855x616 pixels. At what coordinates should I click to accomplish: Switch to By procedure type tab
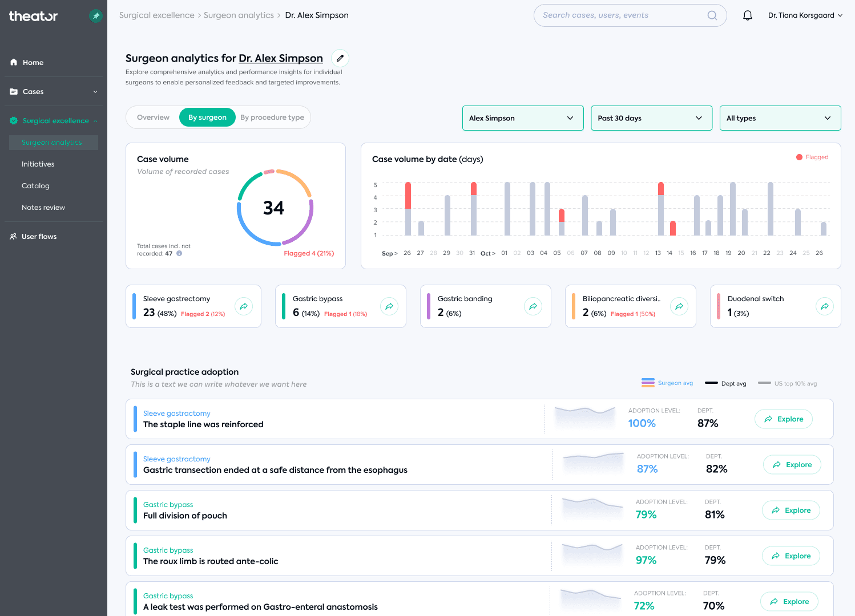tap(272, 117)
